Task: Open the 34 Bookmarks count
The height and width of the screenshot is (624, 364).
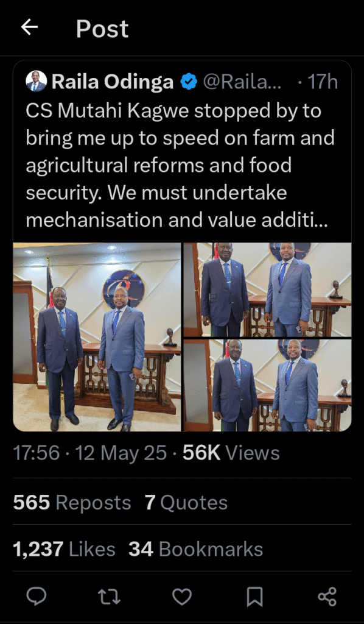Action: (195, 550)
